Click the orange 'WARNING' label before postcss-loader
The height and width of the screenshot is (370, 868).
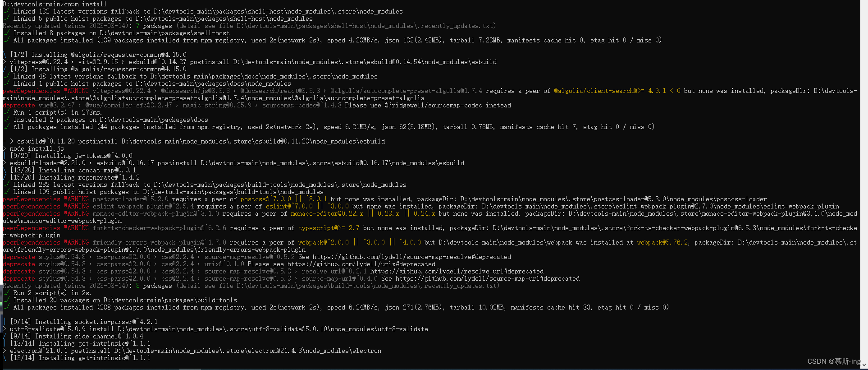76,199
